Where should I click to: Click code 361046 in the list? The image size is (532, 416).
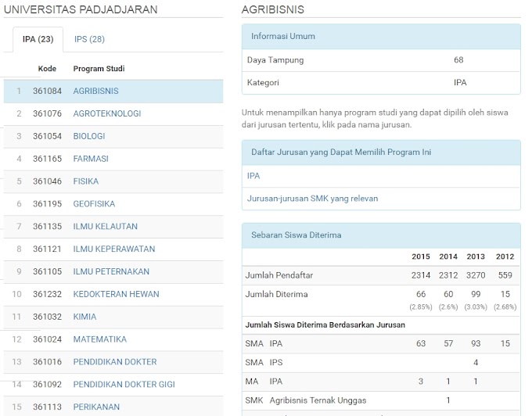point(47,181)
